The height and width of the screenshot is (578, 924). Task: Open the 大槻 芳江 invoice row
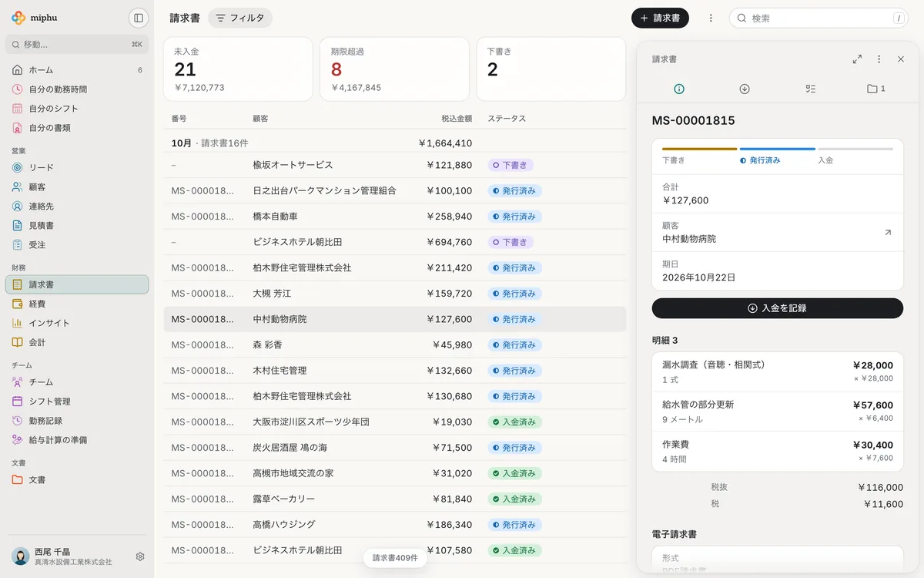click(394, 294)
